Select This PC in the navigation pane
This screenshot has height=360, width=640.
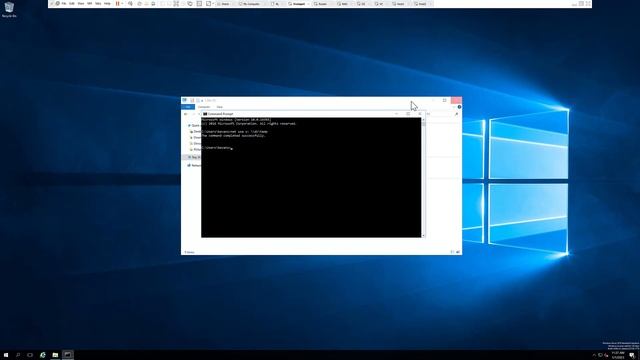194,157
